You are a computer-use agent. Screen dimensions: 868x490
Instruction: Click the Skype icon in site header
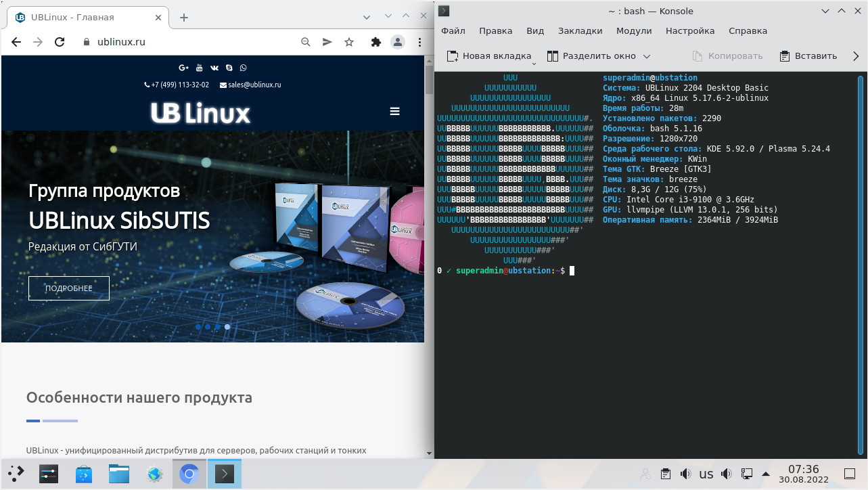pyautogui.click(x=229, y=68)
